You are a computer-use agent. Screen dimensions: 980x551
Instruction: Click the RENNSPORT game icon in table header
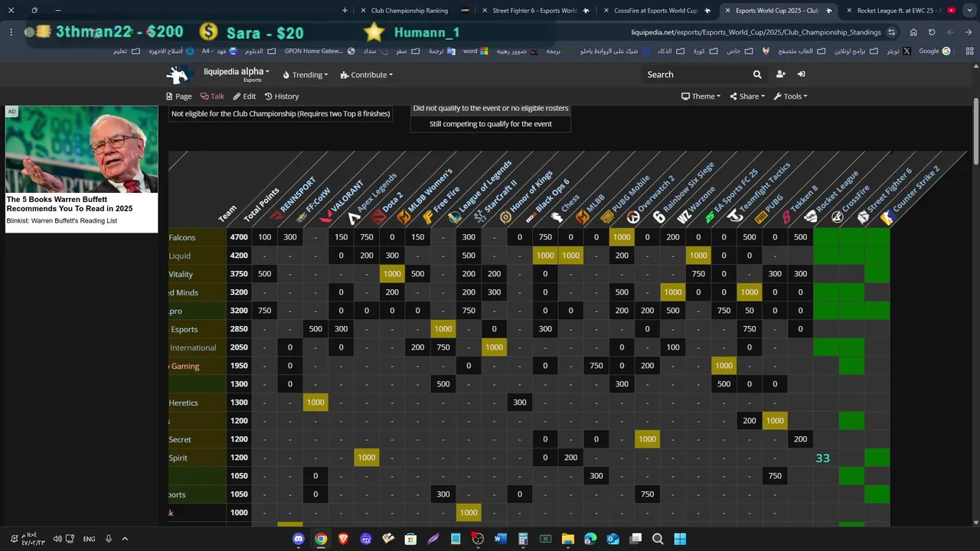276,217
